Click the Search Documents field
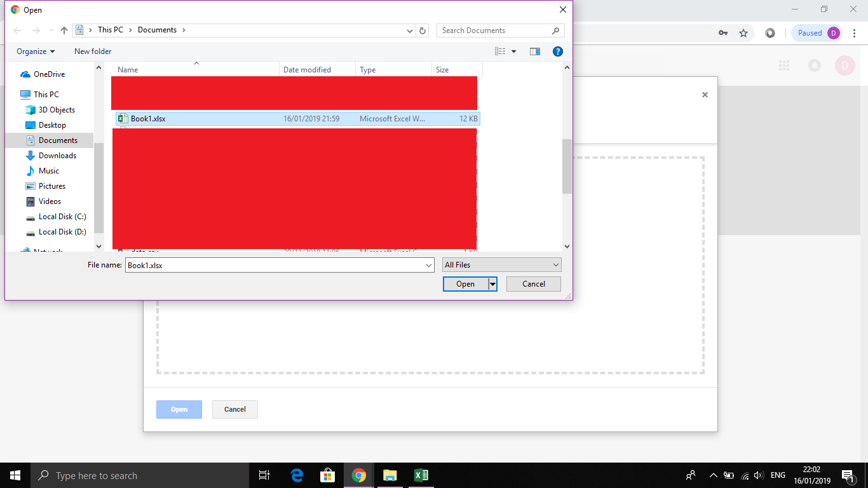 pyautogui.click(x=500, y=30)
